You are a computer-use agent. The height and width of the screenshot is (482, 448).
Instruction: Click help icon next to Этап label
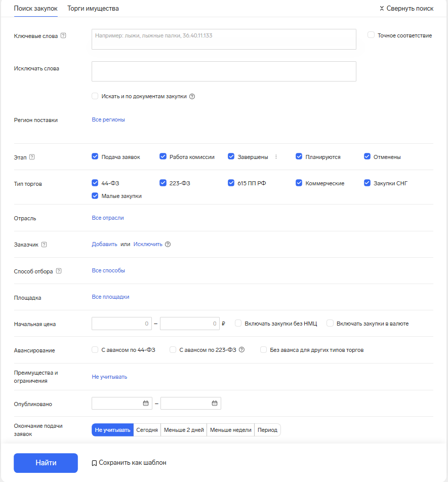32,157
